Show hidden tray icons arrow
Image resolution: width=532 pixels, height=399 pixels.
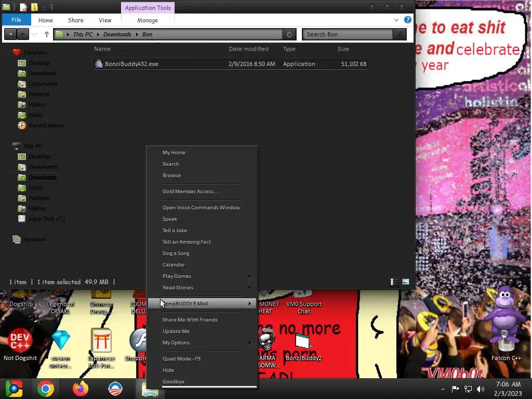click(x=443, y=389)
